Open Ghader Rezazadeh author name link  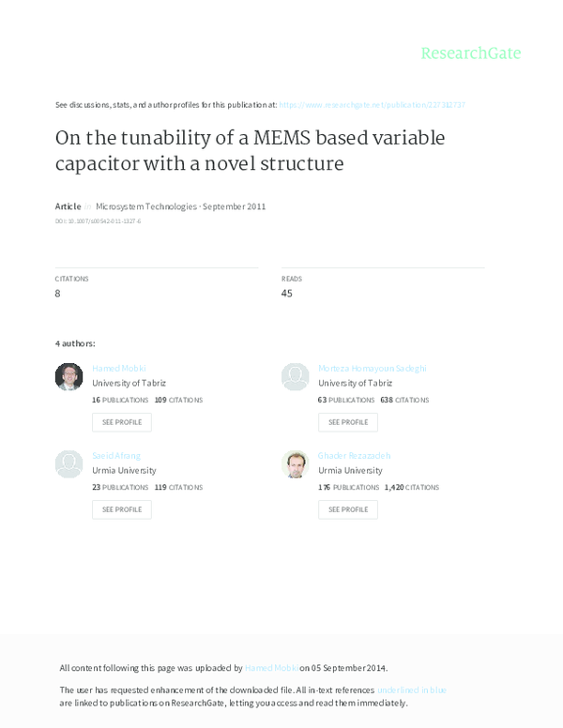355,455
